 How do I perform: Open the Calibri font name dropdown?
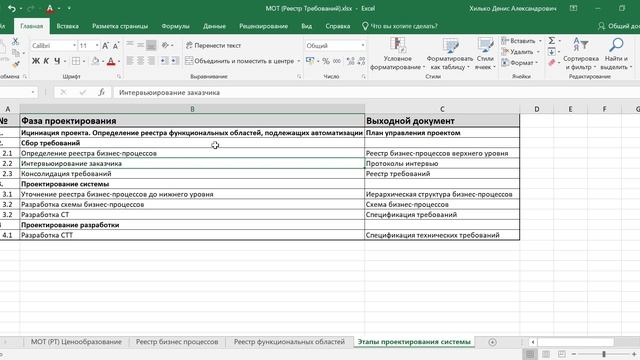point(74,45)
